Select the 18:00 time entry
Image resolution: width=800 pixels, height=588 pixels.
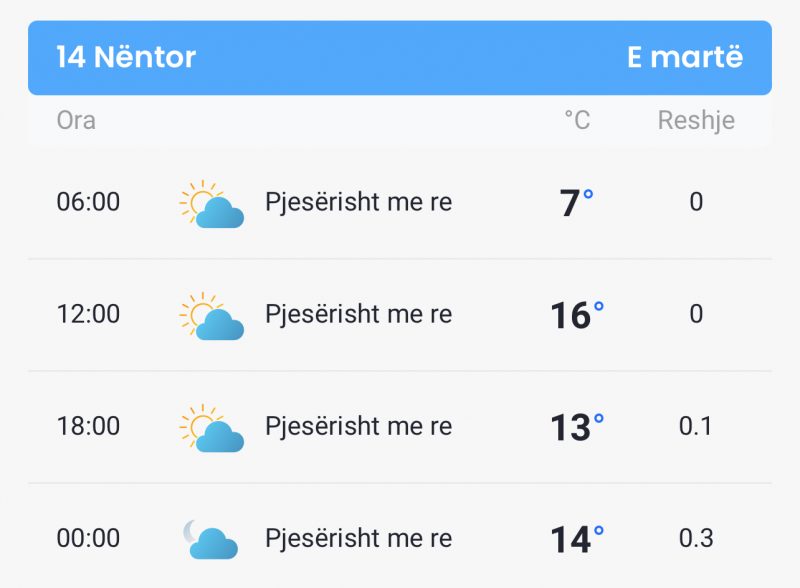point(88,426)
